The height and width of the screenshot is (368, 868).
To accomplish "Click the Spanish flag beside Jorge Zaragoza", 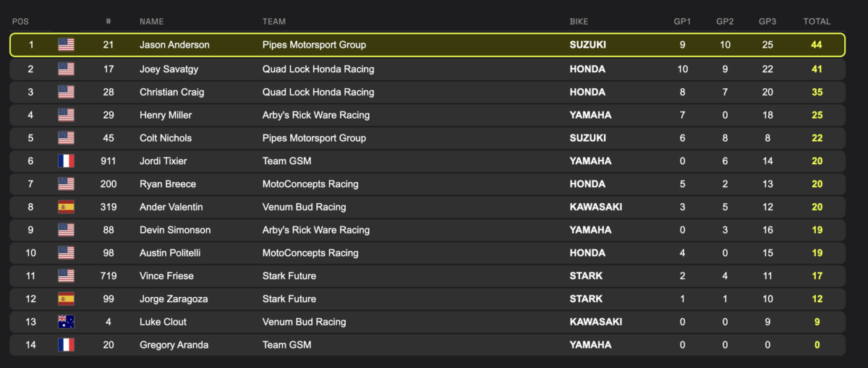I will click(x=66, y=299).
